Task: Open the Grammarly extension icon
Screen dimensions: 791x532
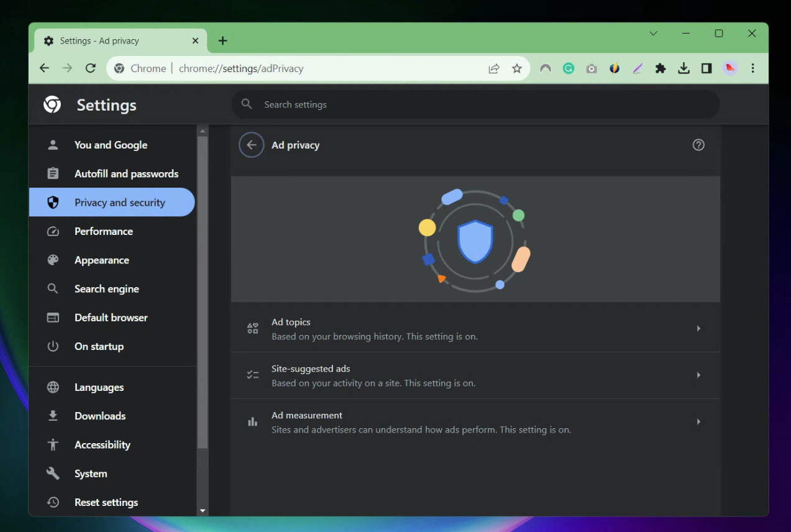Action: [x=569, y=68]
